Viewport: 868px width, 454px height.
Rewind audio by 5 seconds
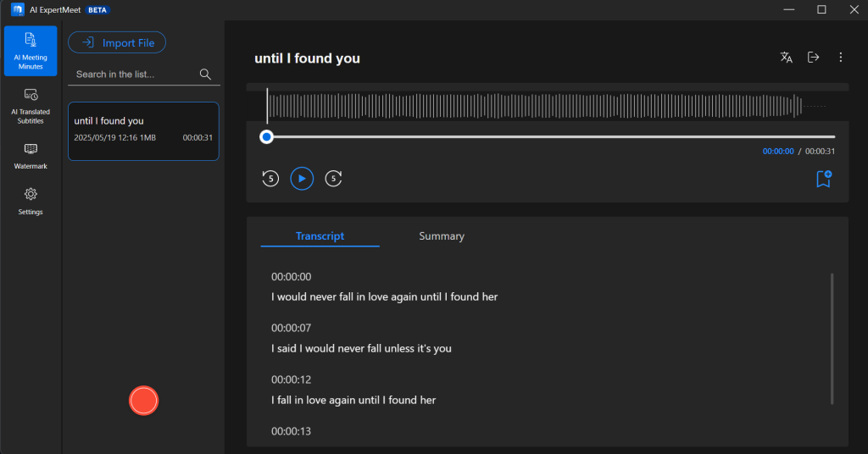270,179
